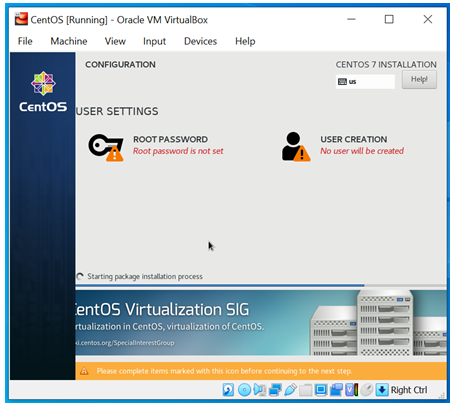Image resolution: width=454 pixels, height=406 pixels.
Task: Open the audio status bar icon
Action: pos(259,390)
